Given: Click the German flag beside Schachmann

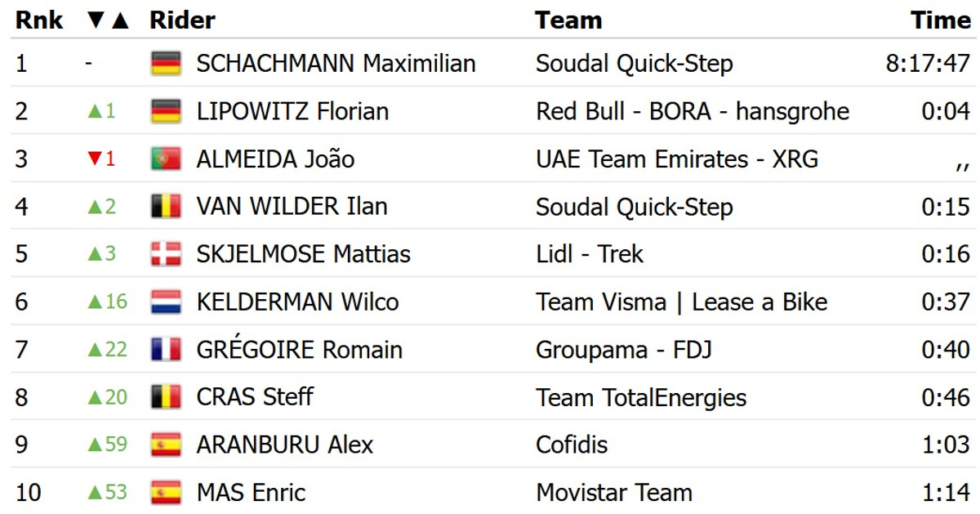Looking at the screenshot, I should (x=166, y=64).
